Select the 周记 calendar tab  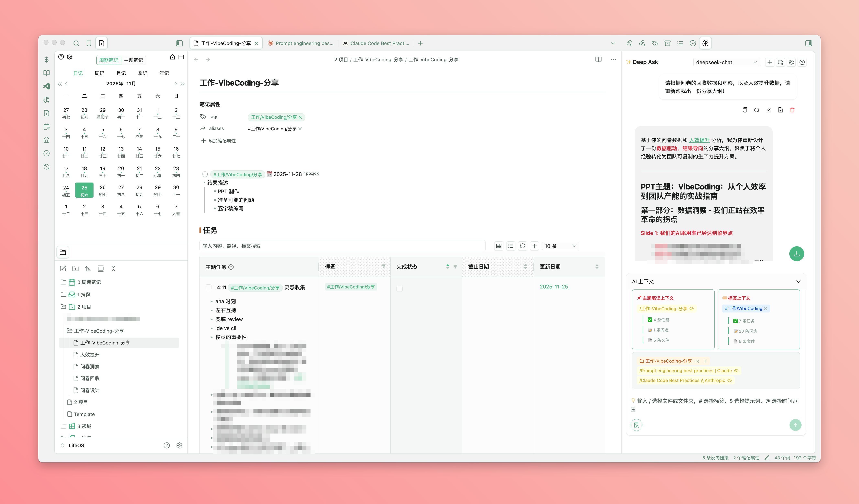[100, 73]
